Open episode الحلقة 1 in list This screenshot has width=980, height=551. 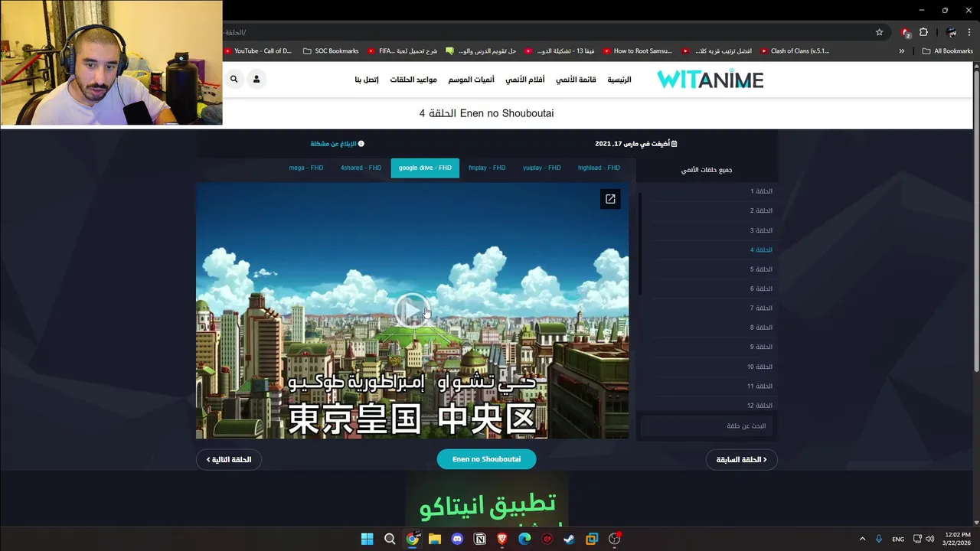[x=761, y=191]
